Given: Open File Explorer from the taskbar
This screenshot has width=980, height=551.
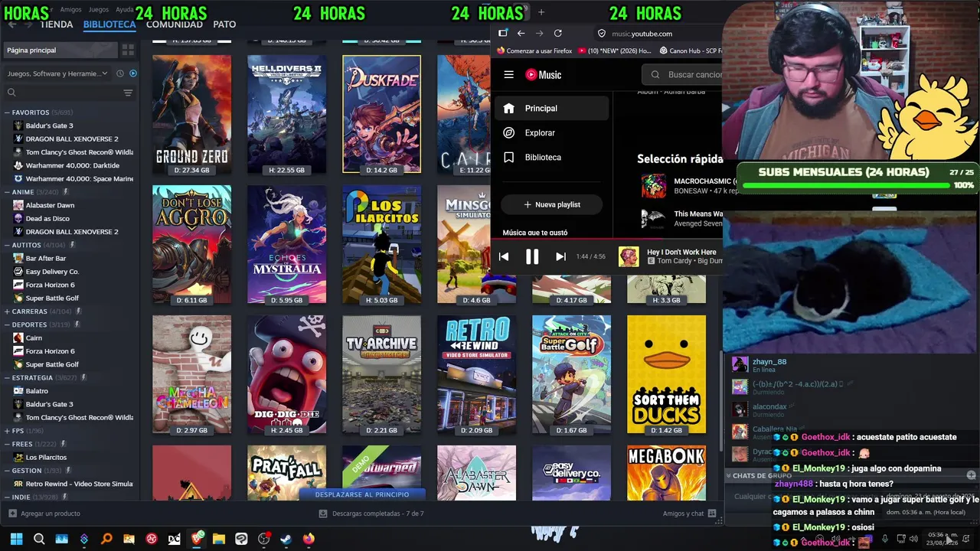Looking at the screenshot, I should 219,539.
